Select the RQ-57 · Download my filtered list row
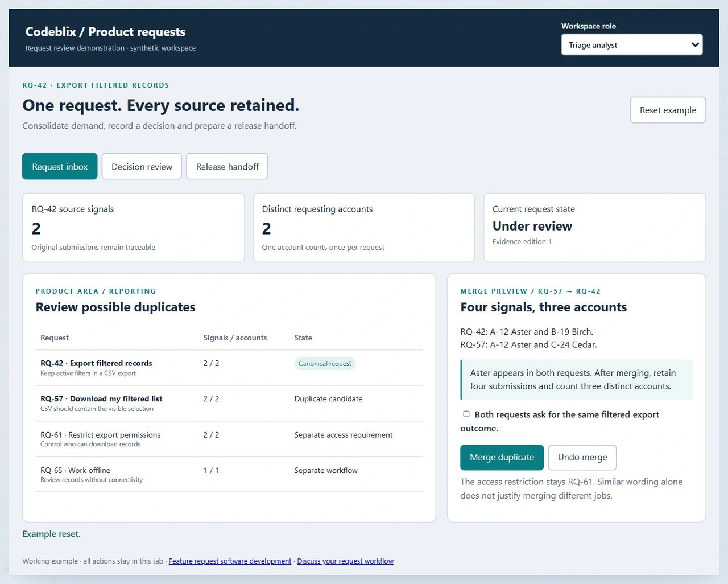This screenshot has height=584, width=728. [x=229, y=404]
